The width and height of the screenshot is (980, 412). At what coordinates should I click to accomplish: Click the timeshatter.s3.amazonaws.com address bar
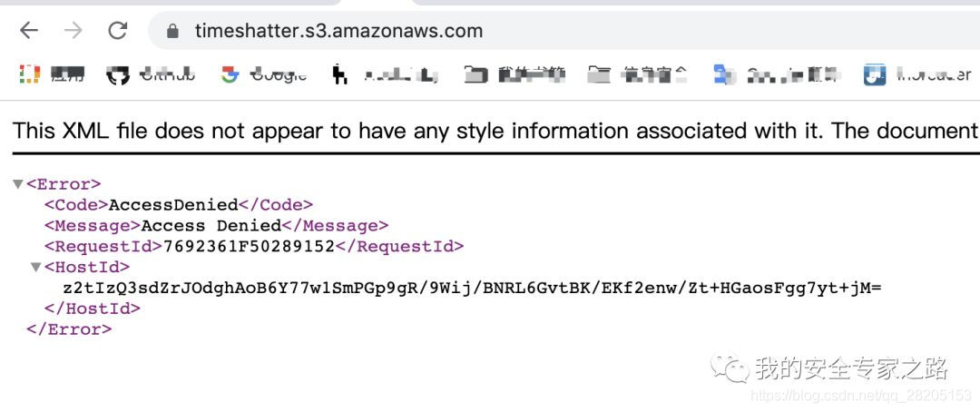(x=338, y=30)
